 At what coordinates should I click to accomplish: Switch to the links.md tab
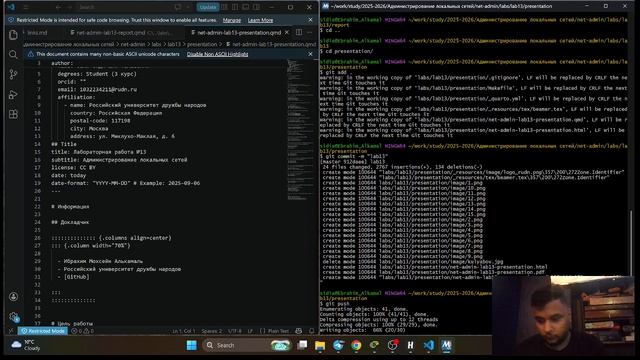click(37, 32)
